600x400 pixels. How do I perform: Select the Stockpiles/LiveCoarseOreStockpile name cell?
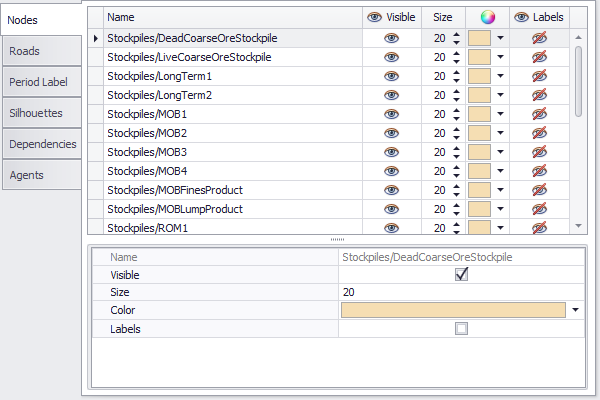click(x=233, y=57)
